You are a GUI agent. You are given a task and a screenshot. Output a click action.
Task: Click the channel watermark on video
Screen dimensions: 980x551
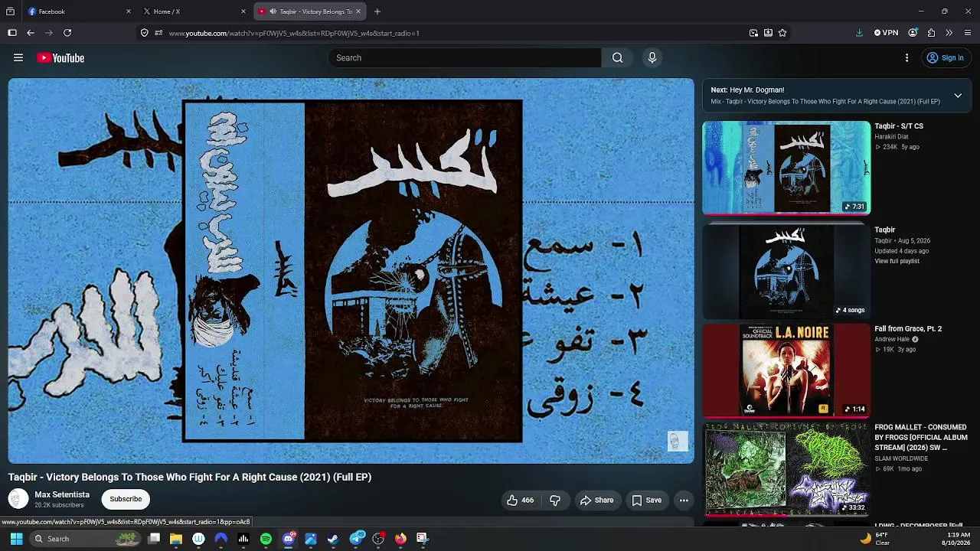pyautogui.click(x=678, y=441)
